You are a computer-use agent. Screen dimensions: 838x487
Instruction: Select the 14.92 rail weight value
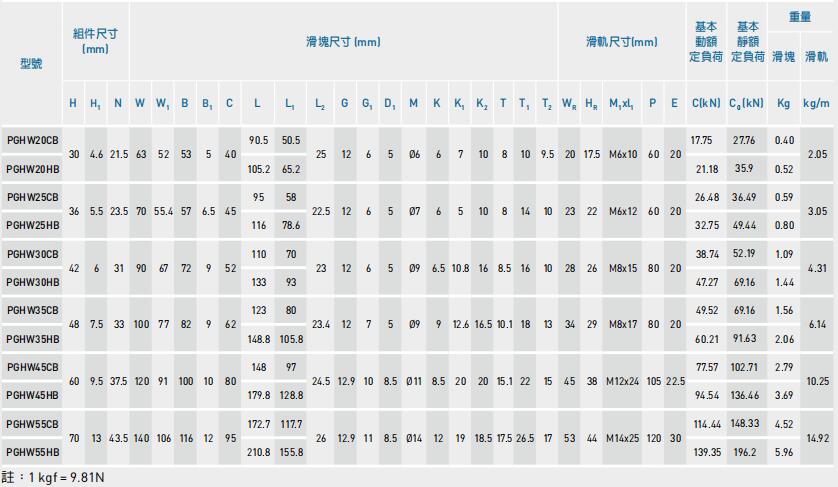(816, 438)
